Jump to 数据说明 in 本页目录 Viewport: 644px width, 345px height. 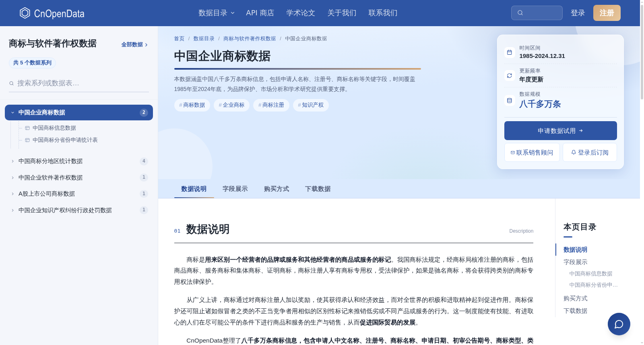[575, 250]
